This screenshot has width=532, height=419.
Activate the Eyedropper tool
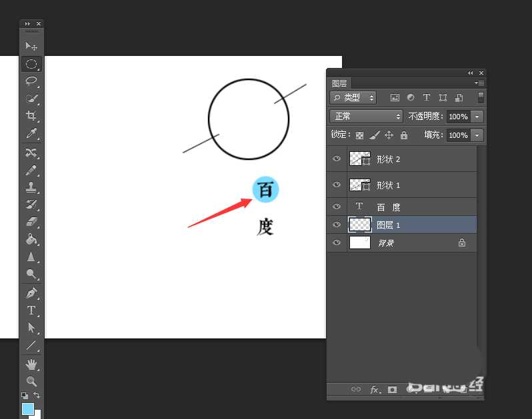(x=31, y=134)
